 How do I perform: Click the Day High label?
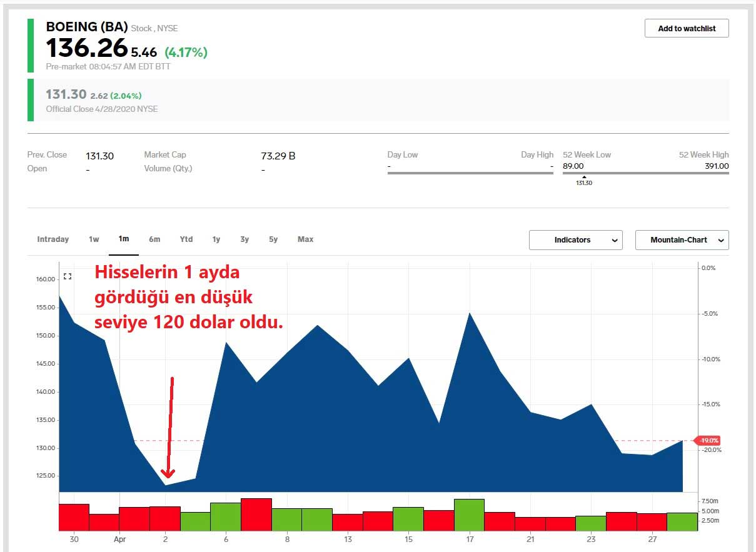(x=537, y=155)
